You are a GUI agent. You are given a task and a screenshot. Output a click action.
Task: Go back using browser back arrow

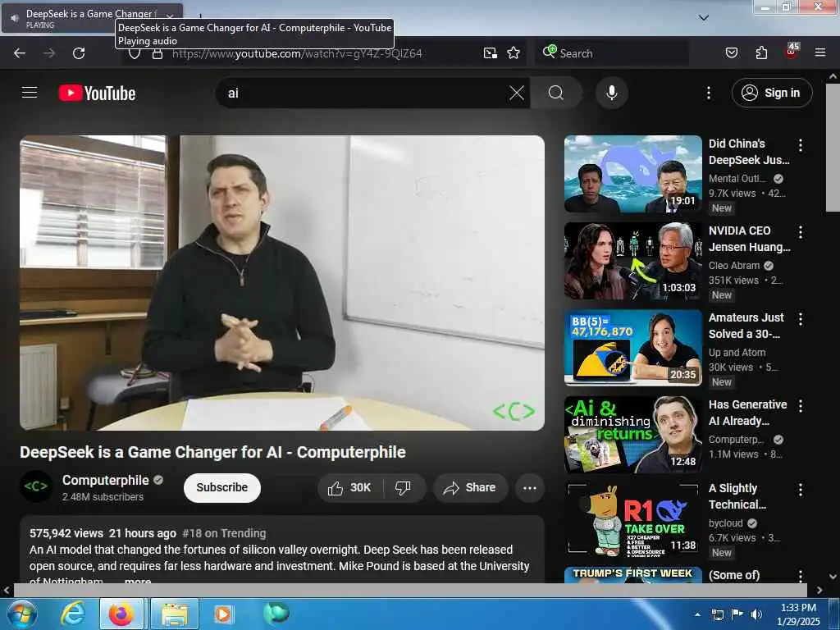tap(20, 53)
